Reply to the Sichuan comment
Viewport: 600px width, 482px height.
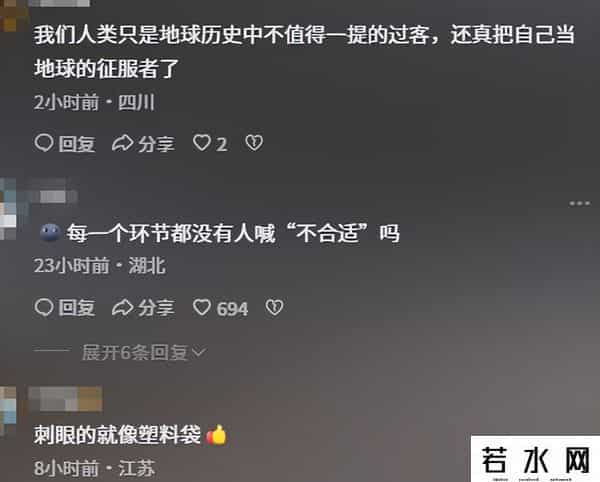(x=65, y=144)
